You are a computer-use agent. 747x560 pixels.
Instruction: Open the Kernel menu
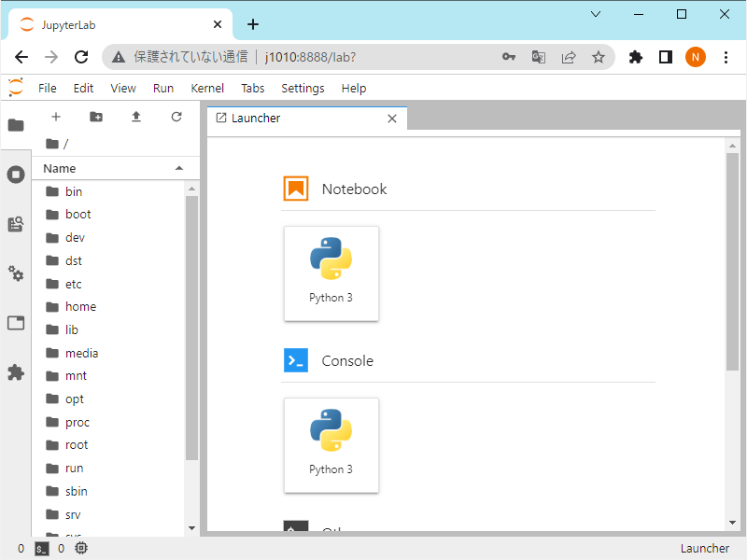(207, 89)
